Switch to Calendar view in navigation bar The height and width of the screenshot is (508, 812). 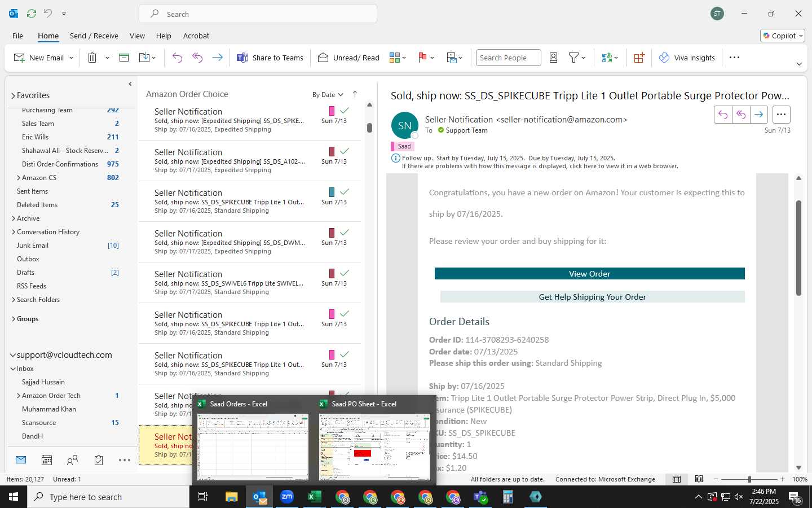tap(47, 460)
